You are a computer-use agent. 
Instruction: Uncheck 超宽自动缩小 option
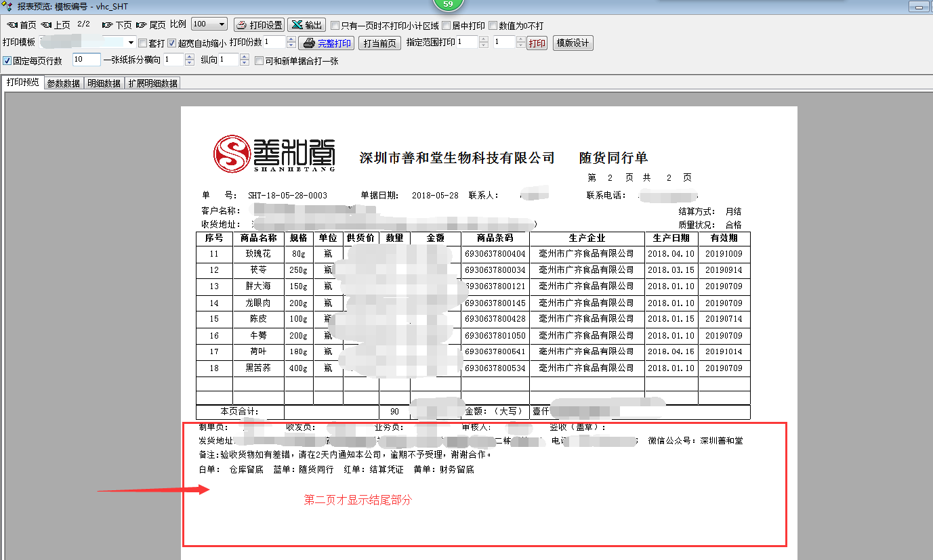[172, 43]
